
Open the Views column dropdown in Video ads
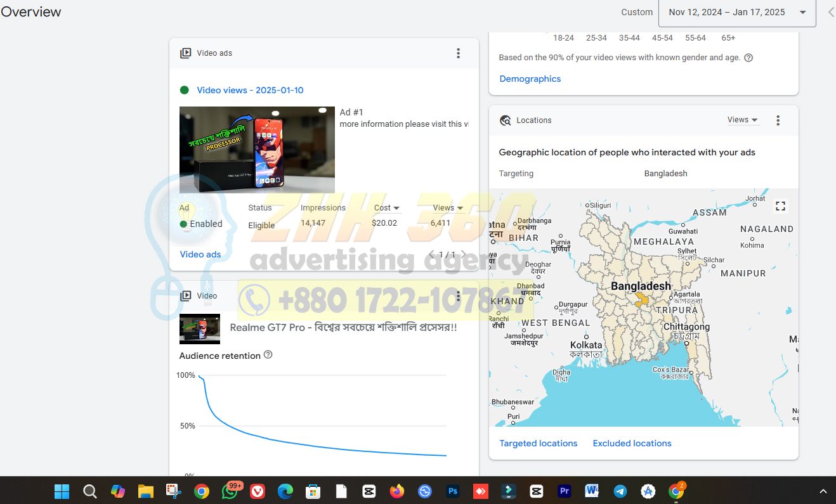(448, 208)
